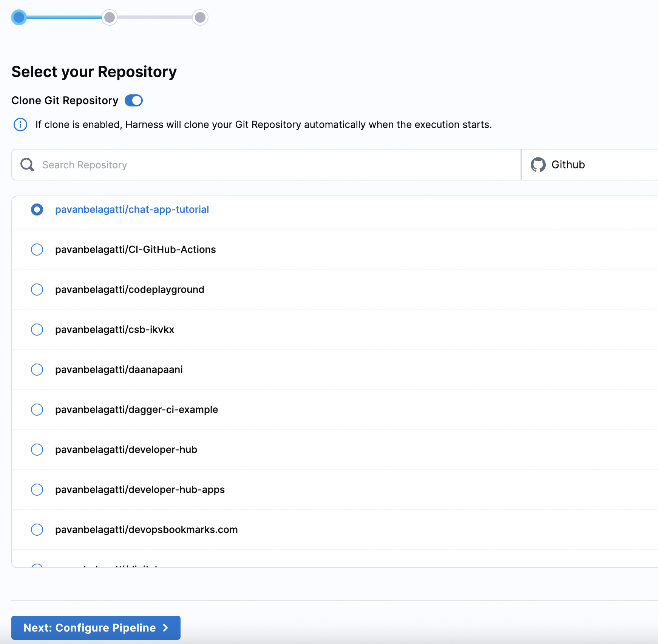Choose the pavanbelagatti/codeplayground radio option
Viewport: 658px width, 644px height.
point(37,290)
